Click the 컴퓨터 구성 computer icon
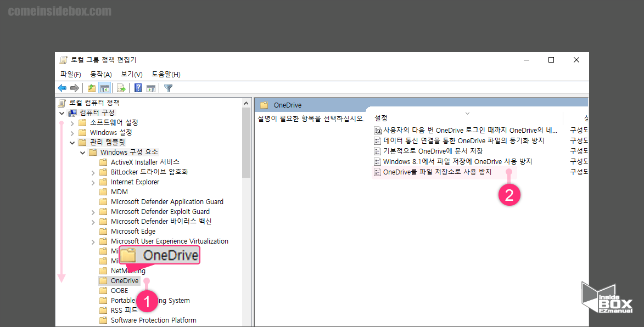 click(x=72, y=113)
